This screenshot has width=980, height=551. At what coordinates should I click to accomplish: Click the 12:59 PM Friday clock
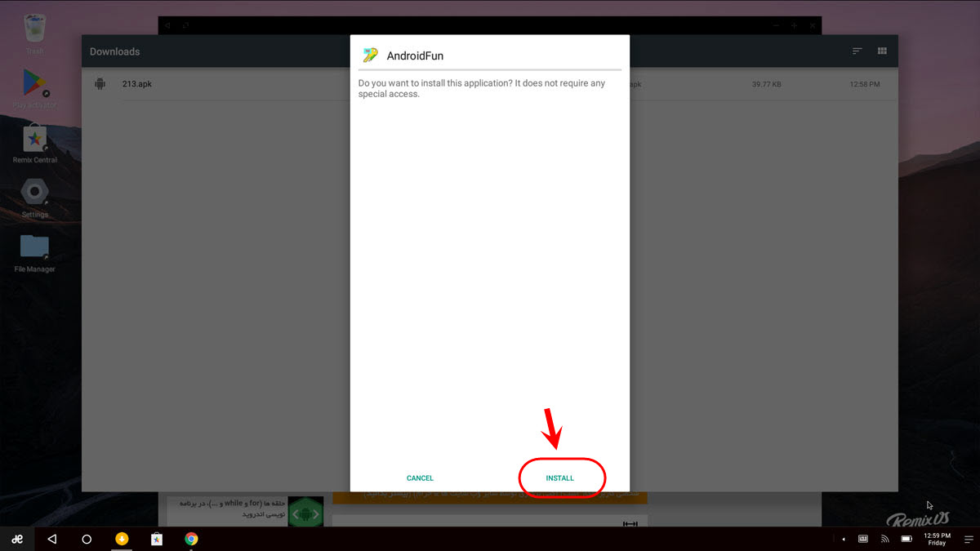[x=937, y=539]
